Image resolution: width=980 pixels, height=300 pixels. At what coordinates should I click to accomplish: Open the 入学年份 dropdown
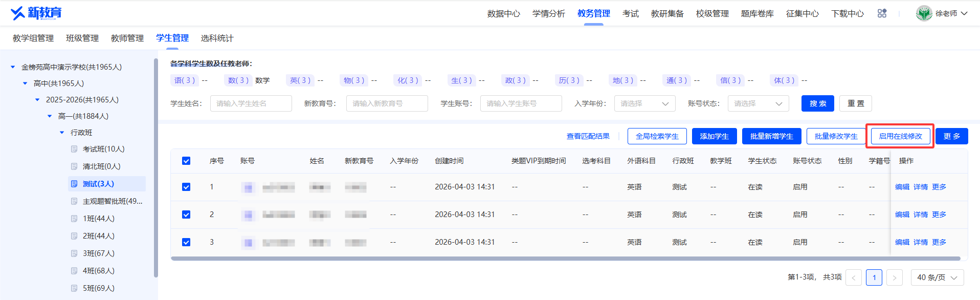(644, 103)
